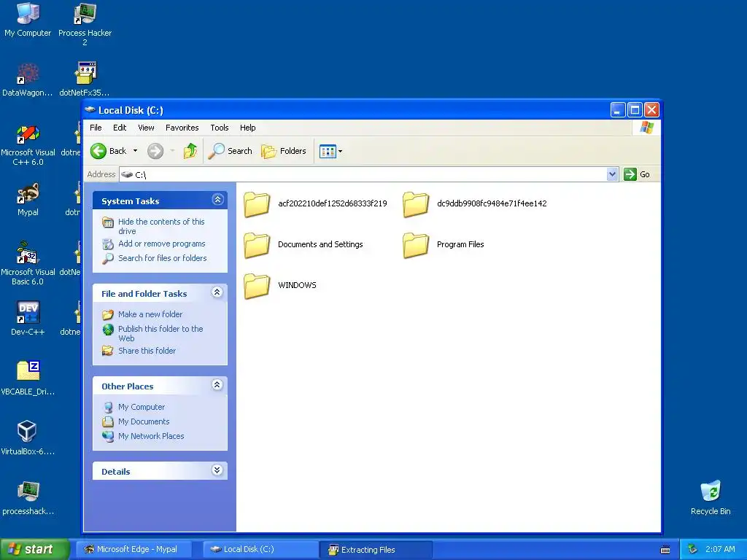Screen dimensions: 747x560
Task: Select the Documents and Settings folder icon
Action: coord(257,245)
